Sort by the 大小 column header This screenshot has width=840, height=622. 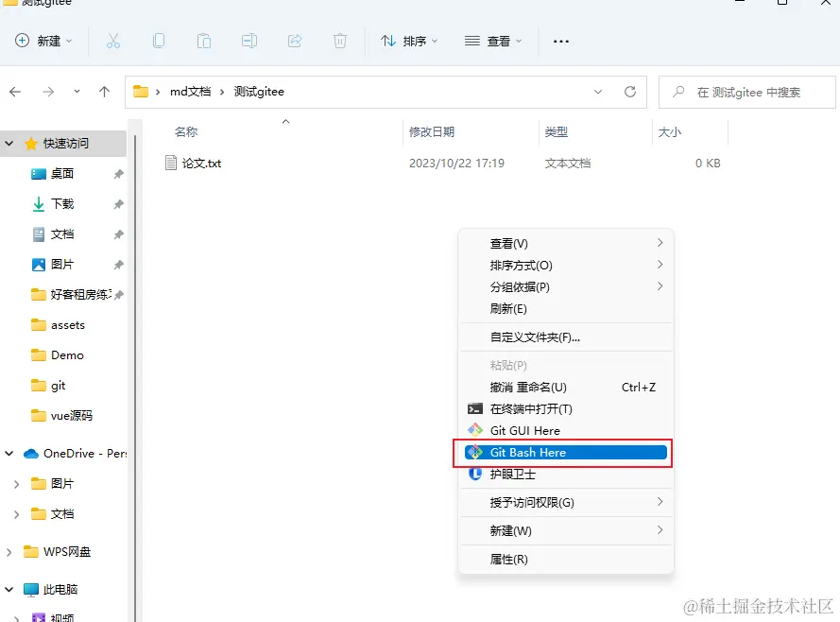pyautogui.click(x=670, y=131)
